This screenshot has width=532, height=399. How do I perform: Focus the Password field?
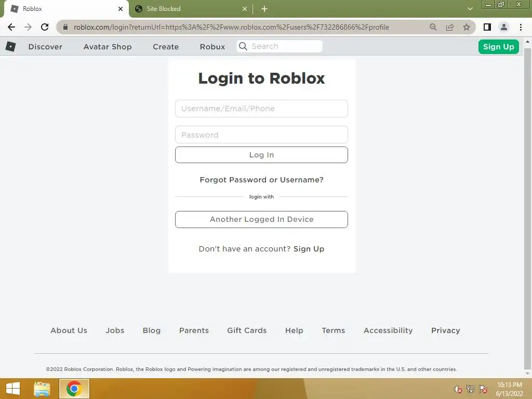click(261, 135)
